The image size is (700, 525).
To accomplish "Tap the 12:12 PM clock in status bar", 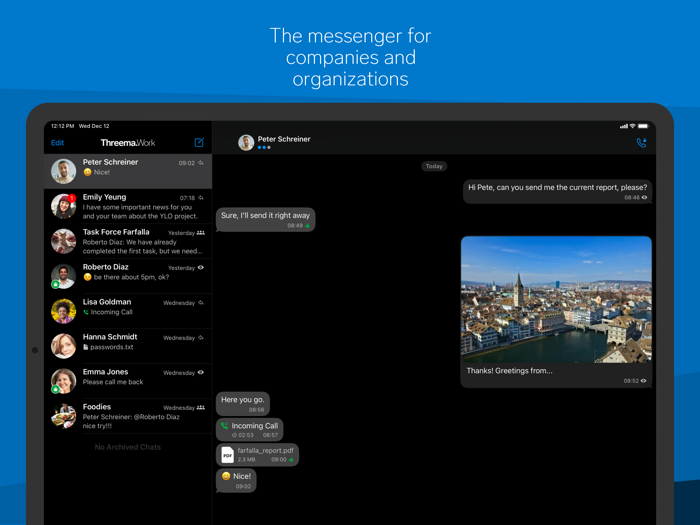I will point(62,126).
